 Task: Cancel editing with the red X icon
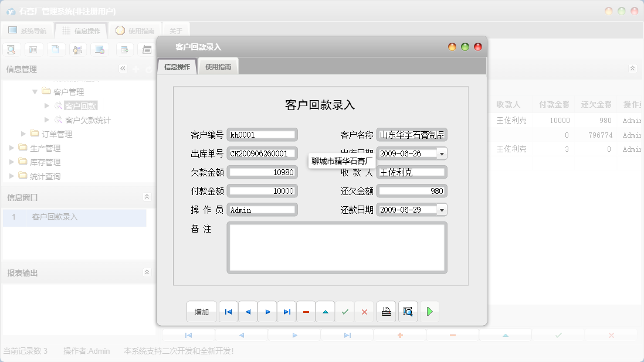(364, 312)
